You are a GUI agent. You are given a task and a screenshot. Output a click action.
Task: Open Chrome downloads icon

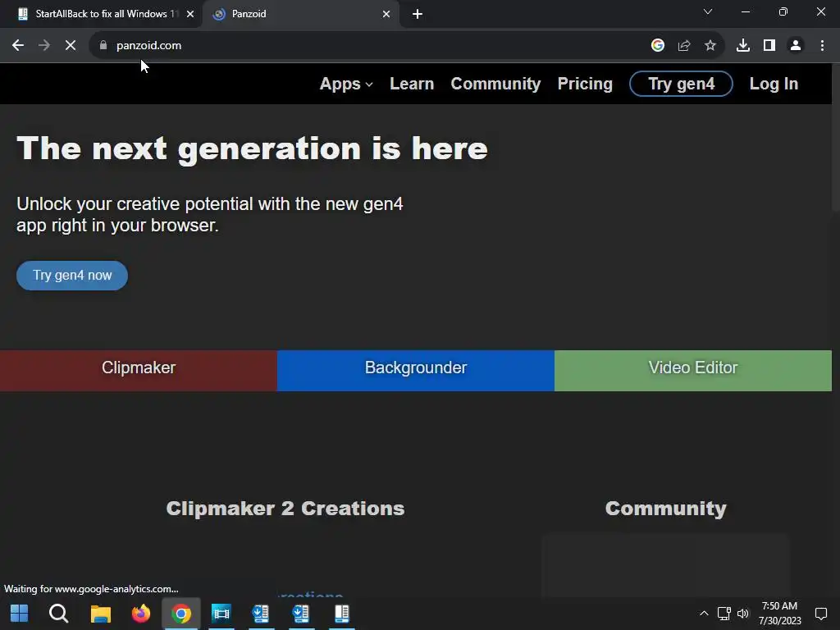[x=743, y=46]
